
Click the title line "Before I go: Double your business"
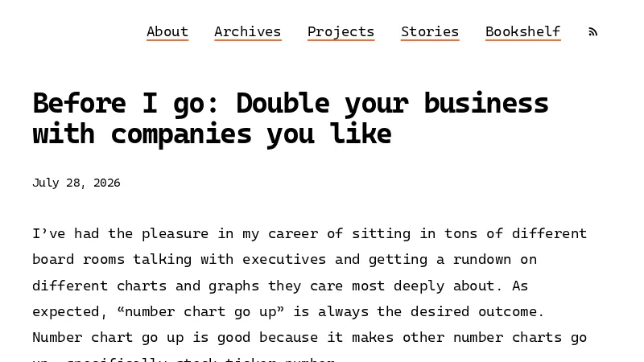(x=291, y=104)
